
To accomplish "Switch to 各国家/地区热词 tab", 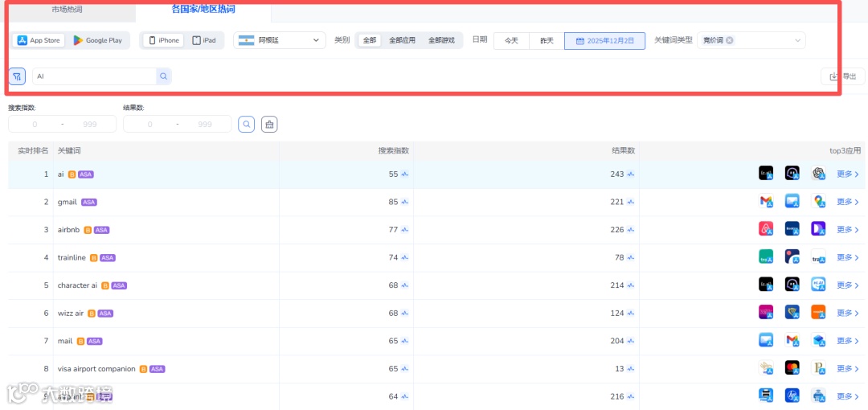I will click(x=203, y=9).
